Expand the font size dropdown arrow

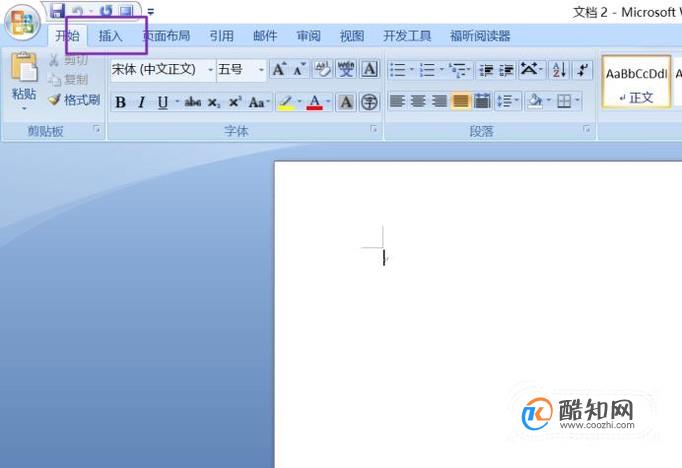click(x=261, y=70)
